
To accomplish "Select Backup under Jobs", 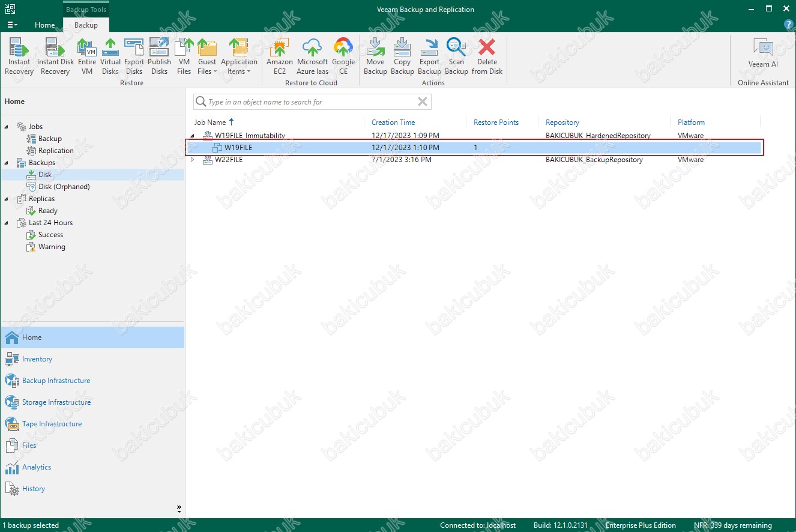I will tap(50, 139).
